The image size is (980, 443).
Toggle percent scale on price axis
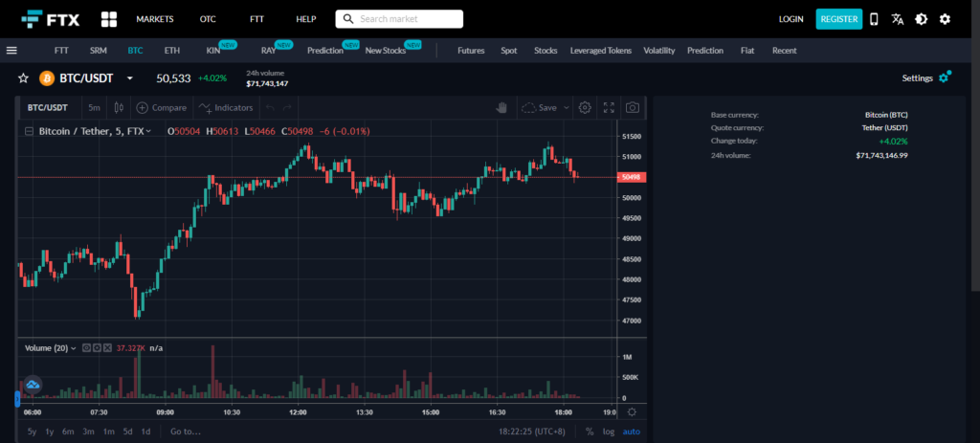[x=590, y=432]
